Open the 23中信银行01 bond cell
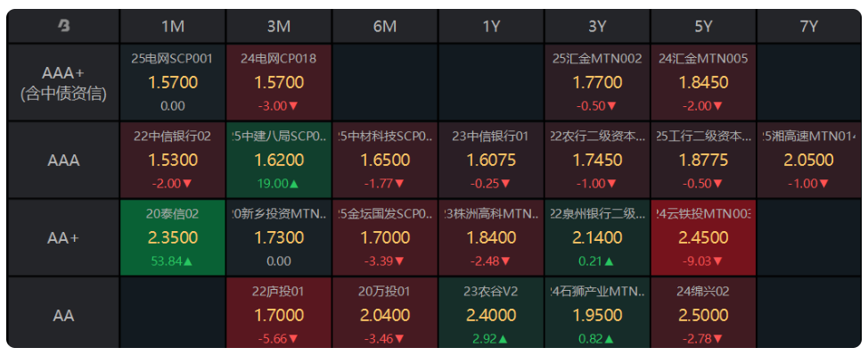Viewport: 868px width, 356px height. point(492,161)
